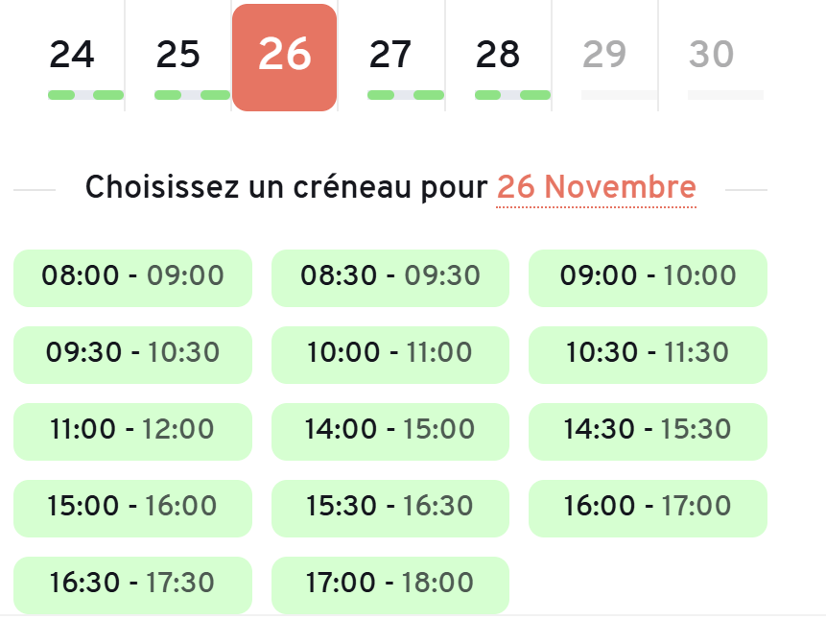The width and height of the screenshot is (826, 644).
Task: Pick the 17:00 - 18:00 slot
Action: point(390,584)
